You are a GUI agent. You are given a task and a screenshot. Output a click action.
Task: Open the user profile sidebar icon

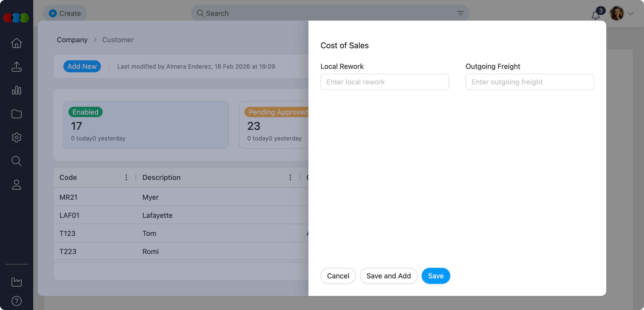[x=17, y=185]
